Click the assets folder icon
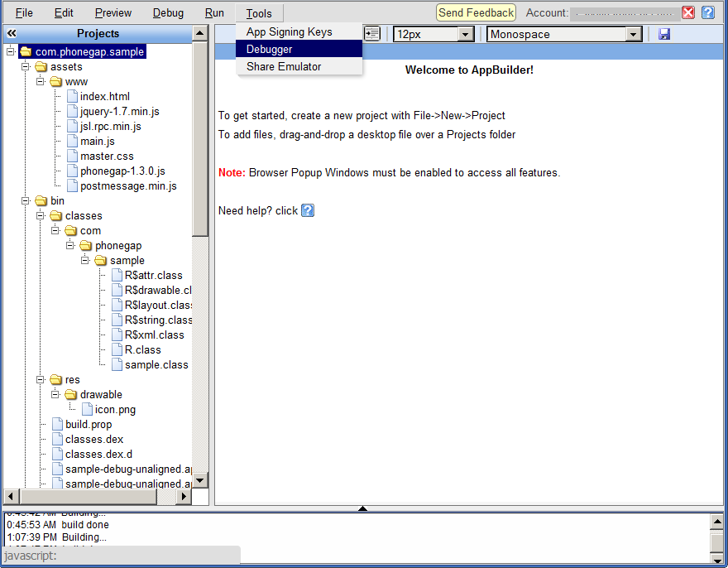 (41, 66)
